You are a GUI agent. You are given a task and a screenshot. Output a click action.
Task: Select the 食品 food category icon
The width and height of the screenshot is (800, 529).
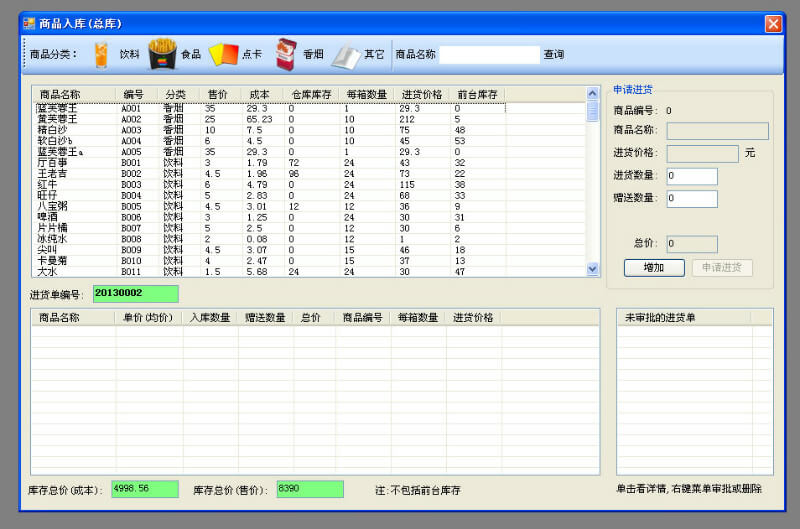coord(162,54)
